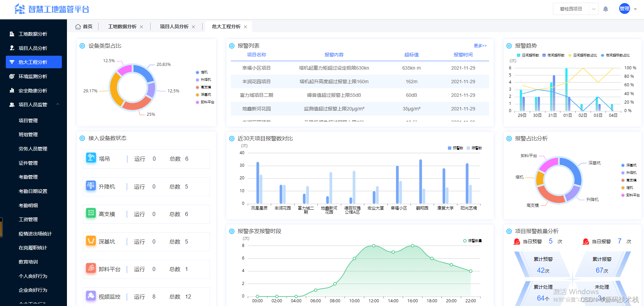The image size is (644, 306).
Task: Toggle 报警数量 legend in 报警多发报警时段
Action: [472, 241]
